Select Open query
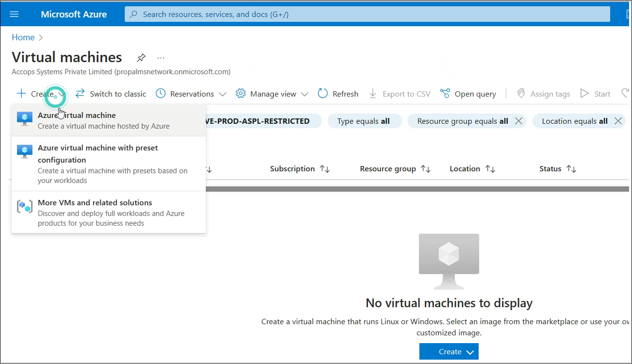The image size is (632, 364). [x=475, y=94]
